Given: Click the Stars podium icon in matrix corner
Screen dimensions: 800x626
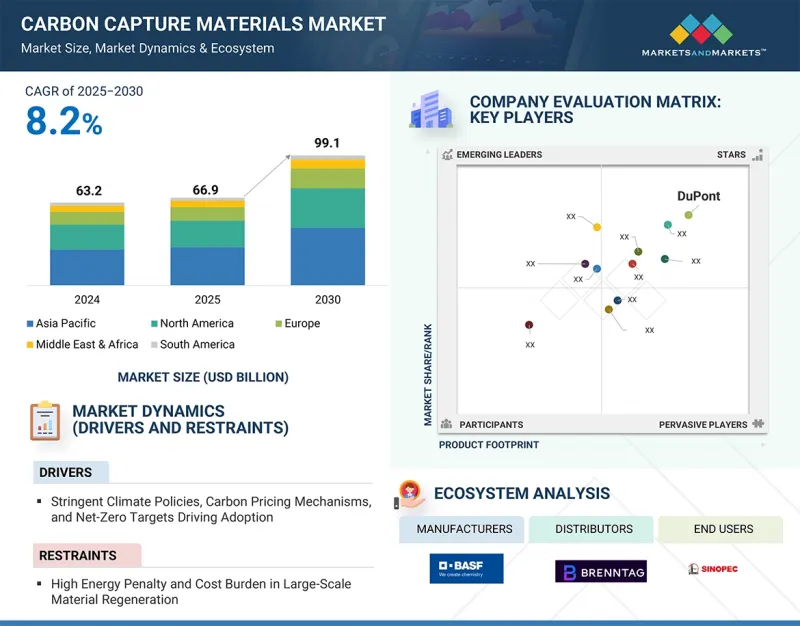Looking at the screenshot, I should click(x=758, y=155).
